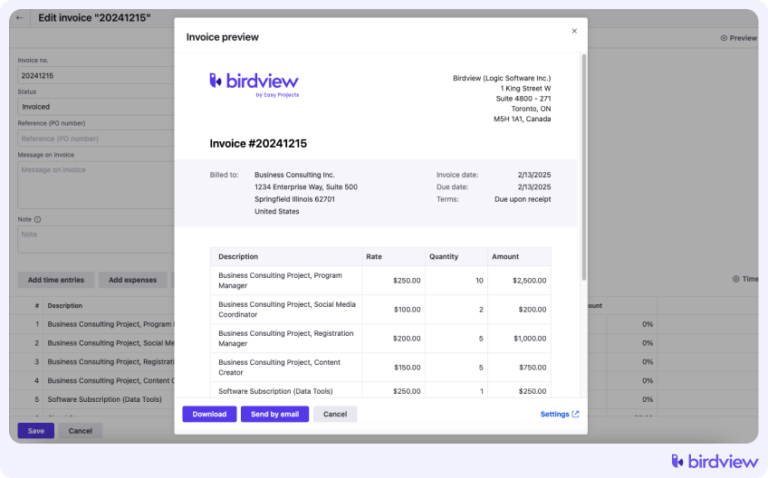Click the Description column header in edit table
The height and width of the screenshot is (478, 768).
(x=65, y=306)
